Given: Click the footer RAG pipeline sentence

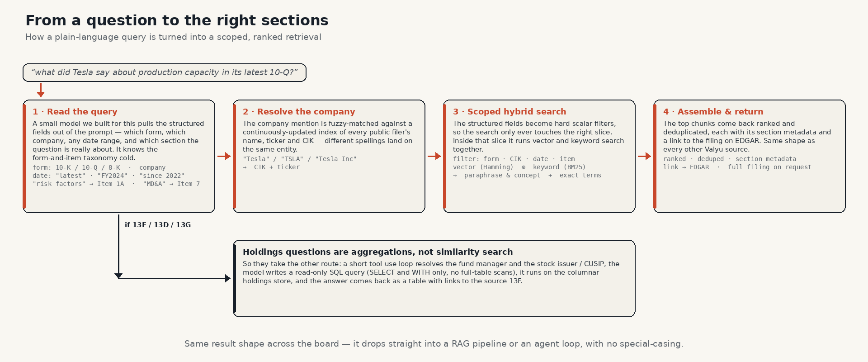Looking at the screenshot, I should coord(434,344).
